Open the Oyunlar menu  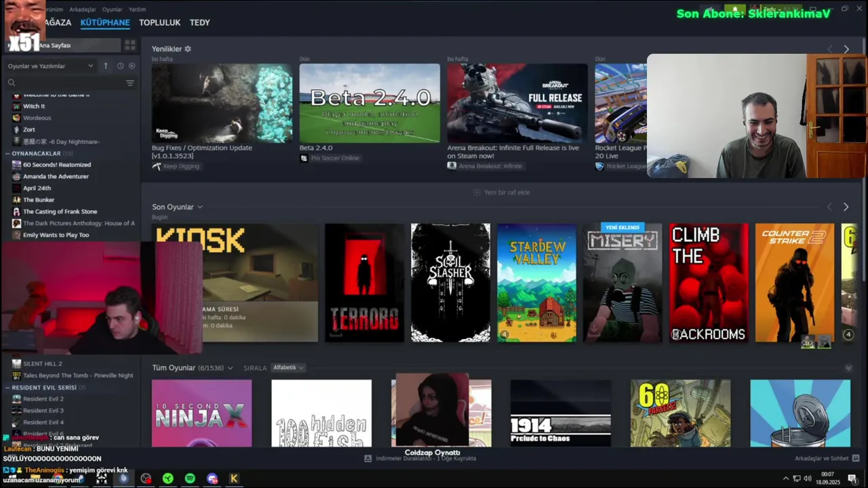112,9
